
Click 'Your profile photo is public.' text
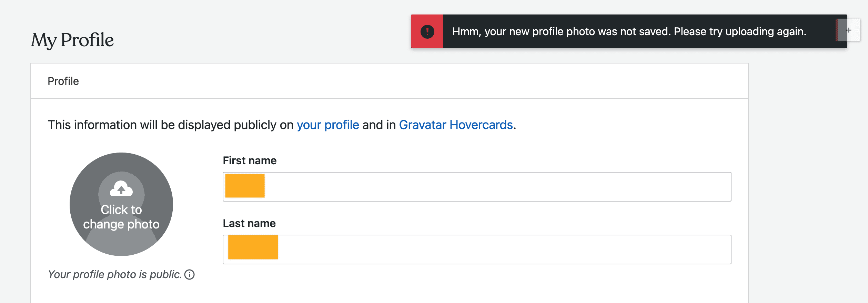[x=114, y=274]
